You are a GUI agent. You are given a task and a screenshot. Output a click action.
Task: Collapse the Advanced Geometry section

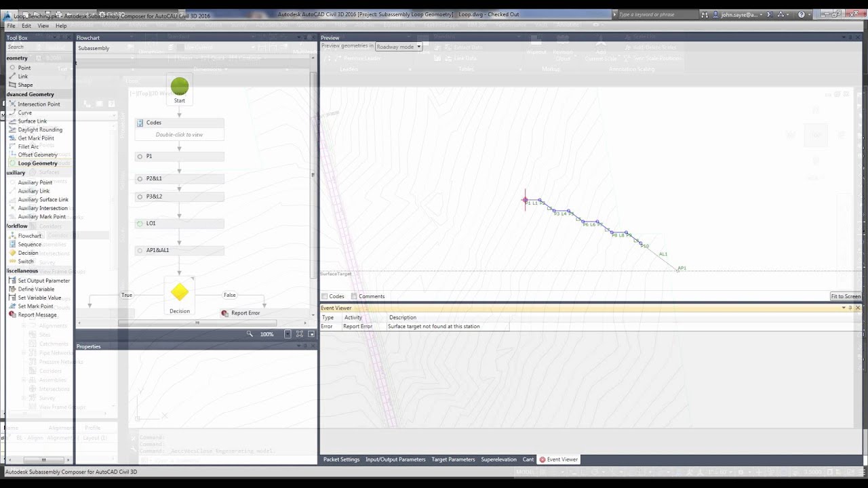(31, 94)
